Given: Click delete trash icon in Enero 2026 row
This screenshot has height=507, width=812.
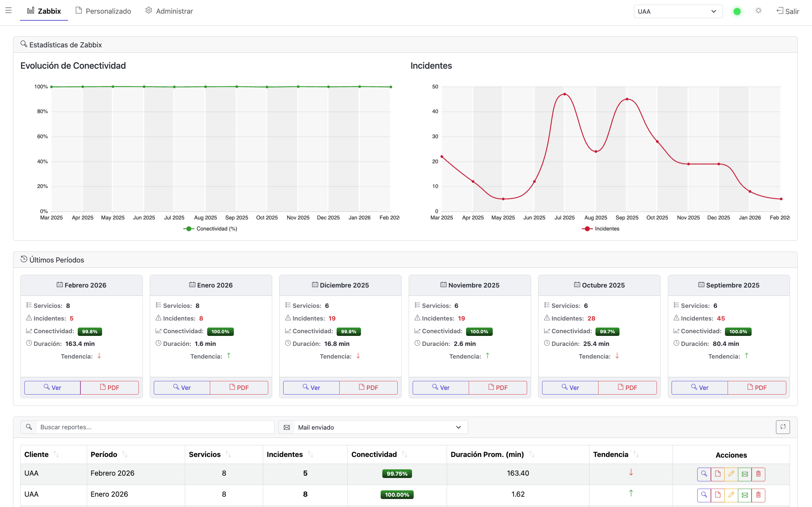Looking at the screenshot, I should 758,495.
